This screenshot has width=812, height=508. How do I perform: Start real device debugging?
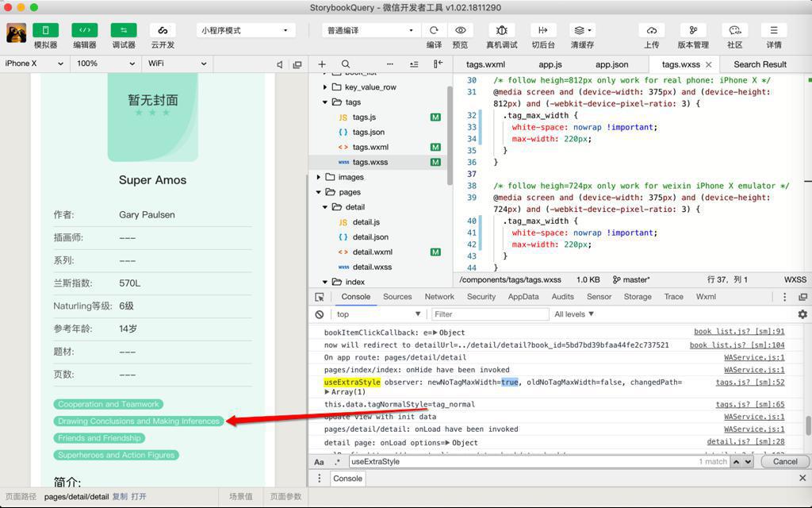501,30
